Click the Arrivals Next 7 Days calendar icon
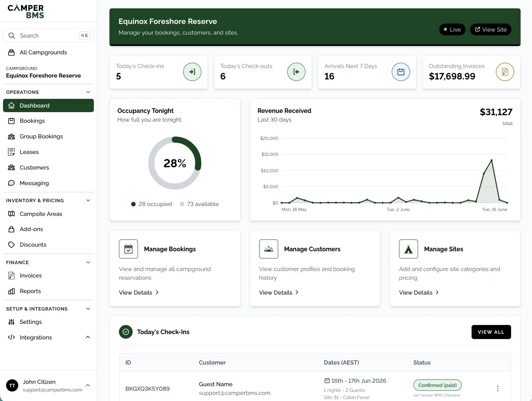The width and height of the screenshot is (532, 401). click(401, 72)
